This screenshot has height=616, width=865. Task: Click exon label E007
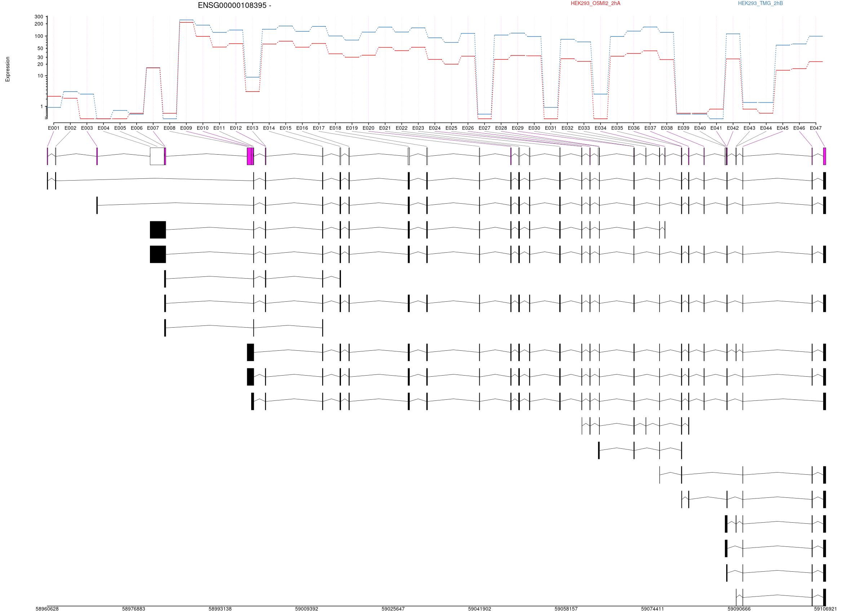tap(153, 128)
